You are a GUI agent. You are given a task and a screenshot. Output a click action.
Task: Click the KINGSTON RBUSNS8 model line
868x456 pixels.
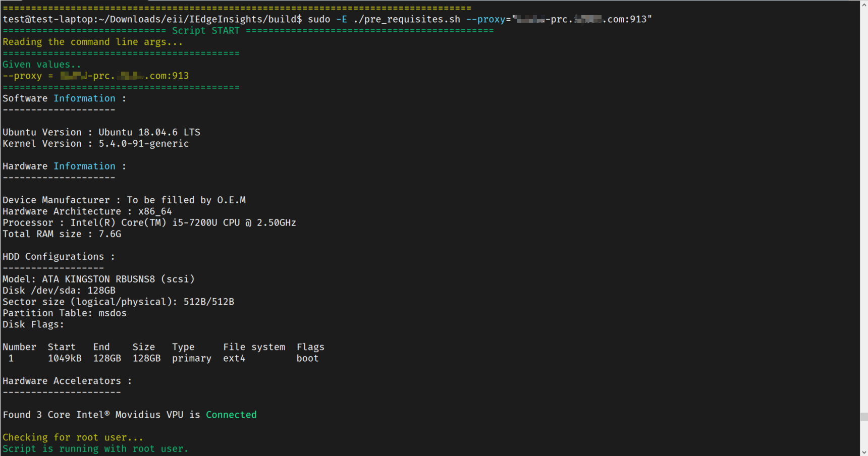[x=98, y=279]
